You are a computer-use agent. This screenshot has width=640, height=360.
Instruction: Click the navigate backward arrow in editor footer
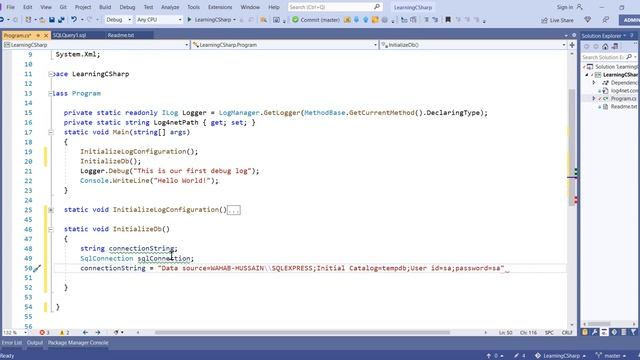pos(85,333)
